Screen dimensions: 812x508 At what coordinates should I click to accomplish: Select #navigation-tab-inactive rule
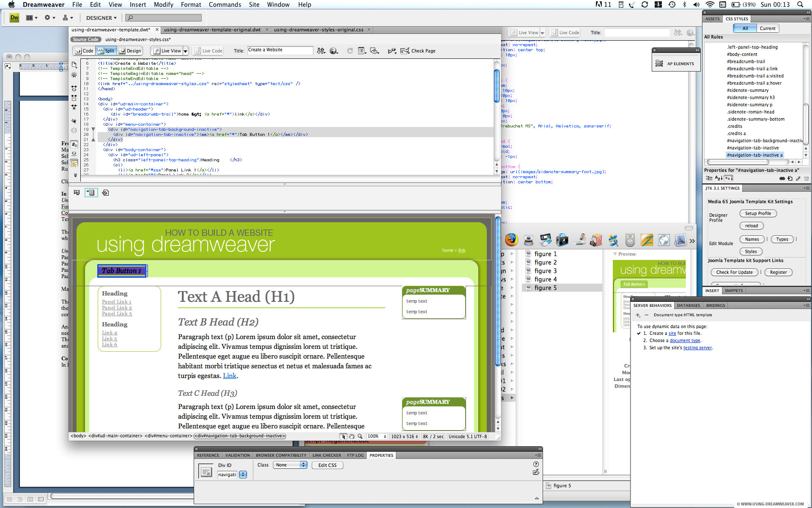[x=752, y=148]
